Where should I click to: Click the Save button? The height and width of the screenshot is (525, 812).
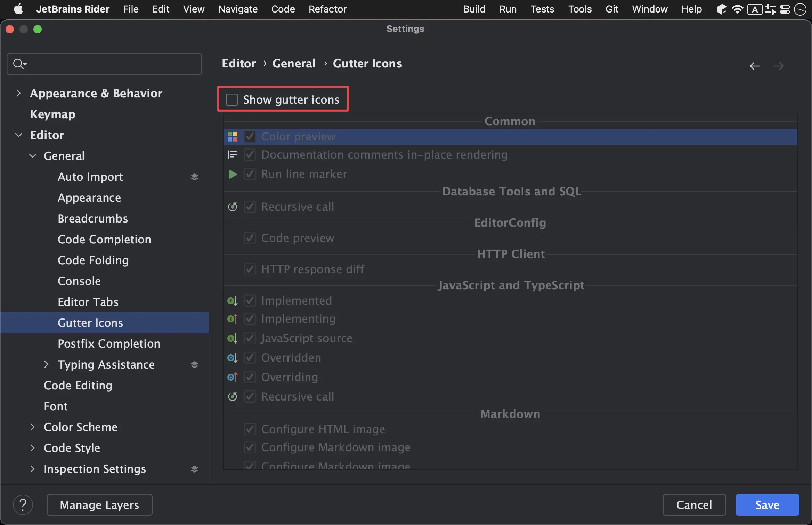point(767,505)
